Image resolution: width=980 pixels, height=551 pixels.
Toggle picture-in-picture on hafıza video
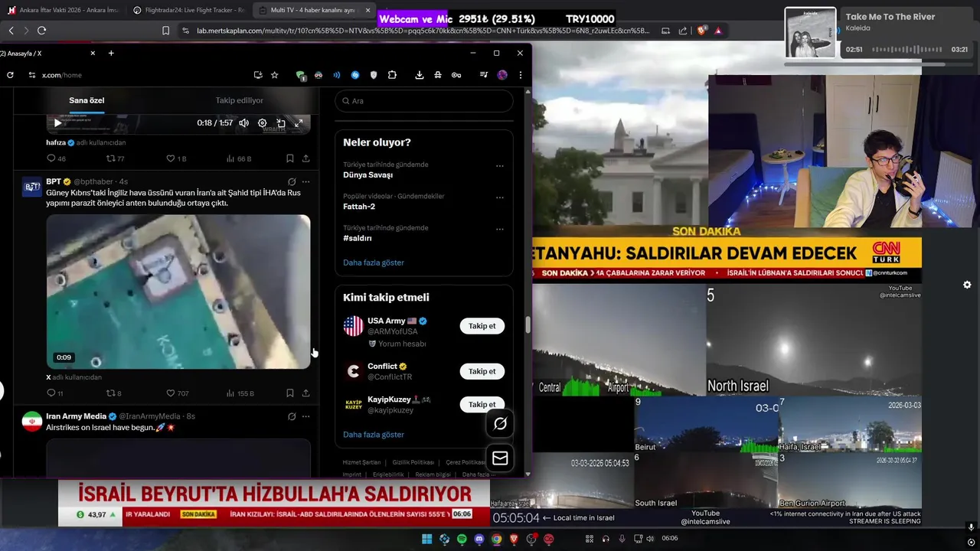tap(281, 123)
